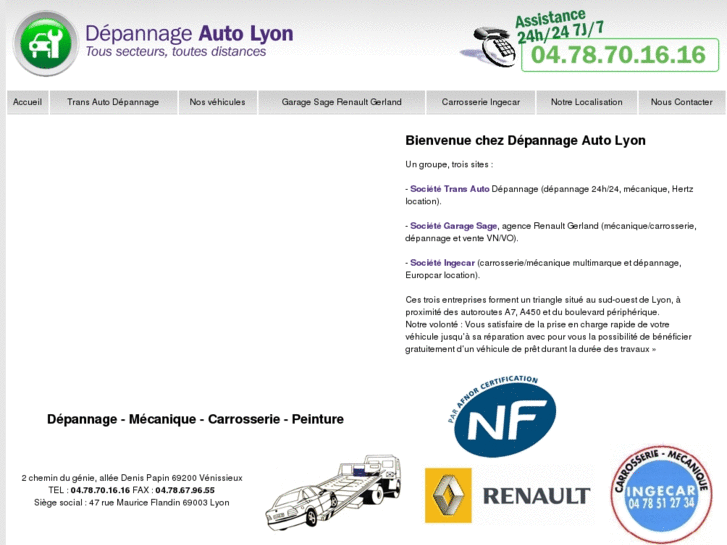Open the Carrosserie Ingecar menu item
727x545 pixels.
click(481, 102)
